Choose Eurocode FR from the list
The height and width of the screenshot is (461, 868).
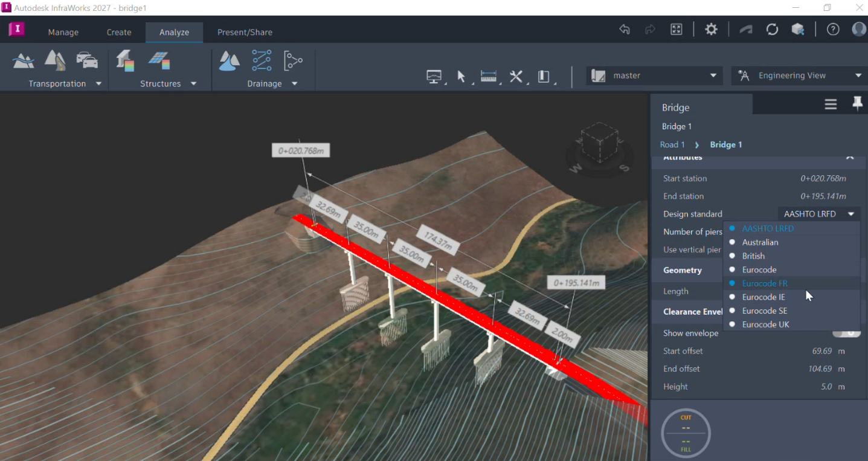[791, 283]
